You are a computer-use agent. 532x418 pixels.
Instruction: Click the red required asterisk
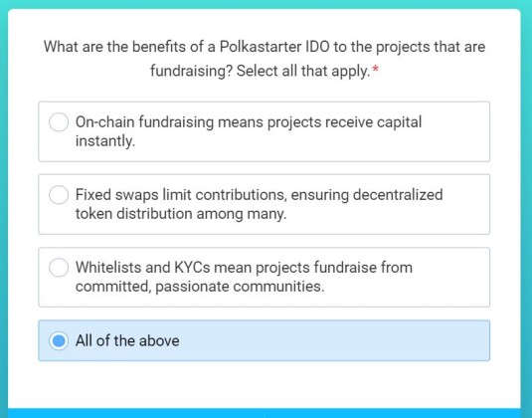coord(375,70)
